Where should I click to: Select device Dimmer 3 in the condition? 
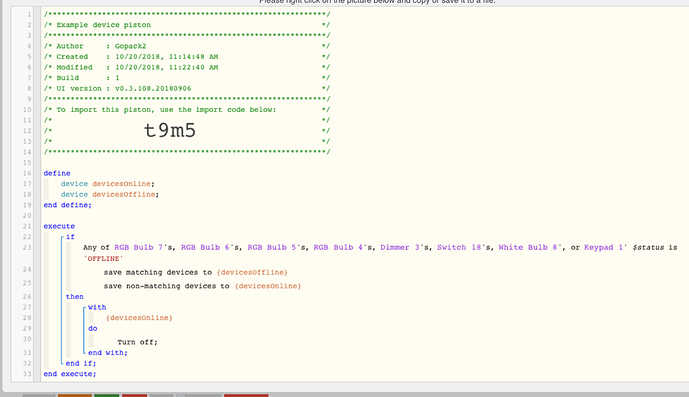400,248
